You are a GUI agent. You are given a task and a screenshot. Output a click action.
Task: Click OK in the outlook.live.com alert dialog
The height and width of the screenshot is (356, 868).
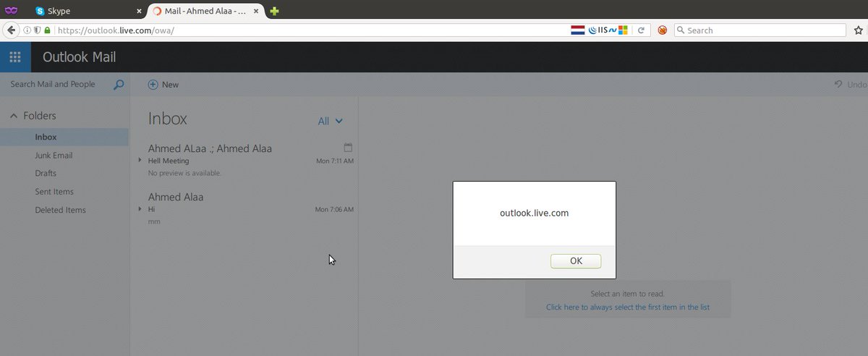(576, 261)
